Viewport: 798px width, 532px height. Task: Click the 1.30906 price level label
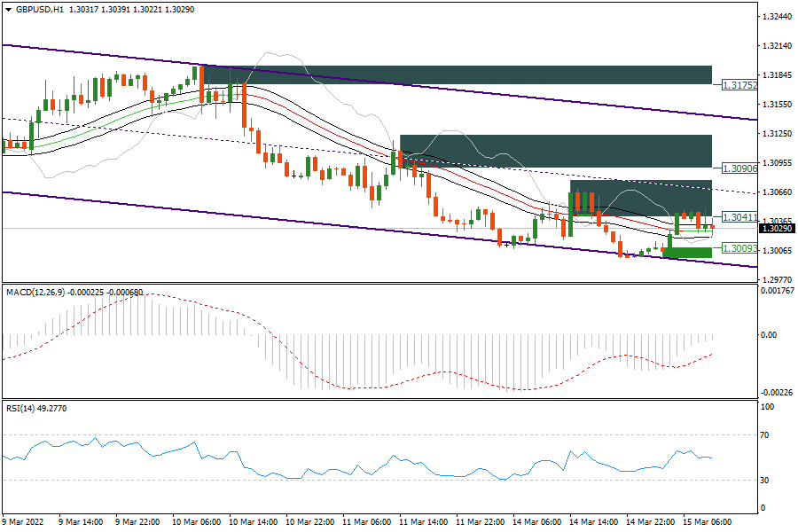coord(739,168)
